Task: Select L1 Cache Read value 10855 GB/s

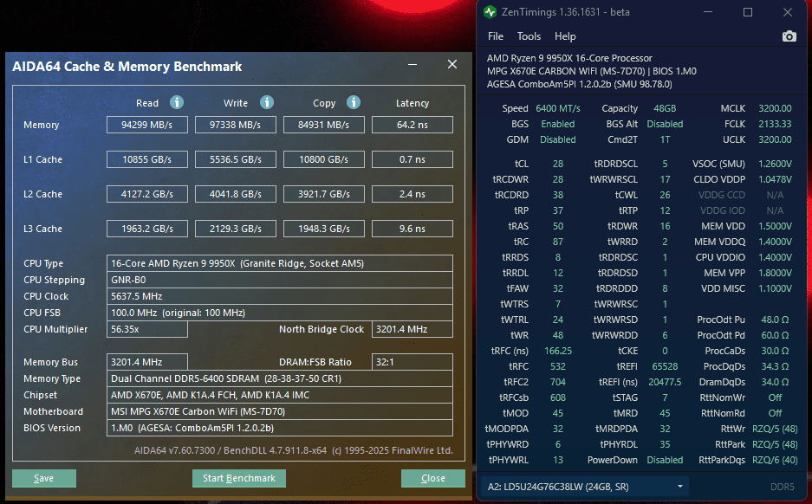Action: [x=147, y=159]
